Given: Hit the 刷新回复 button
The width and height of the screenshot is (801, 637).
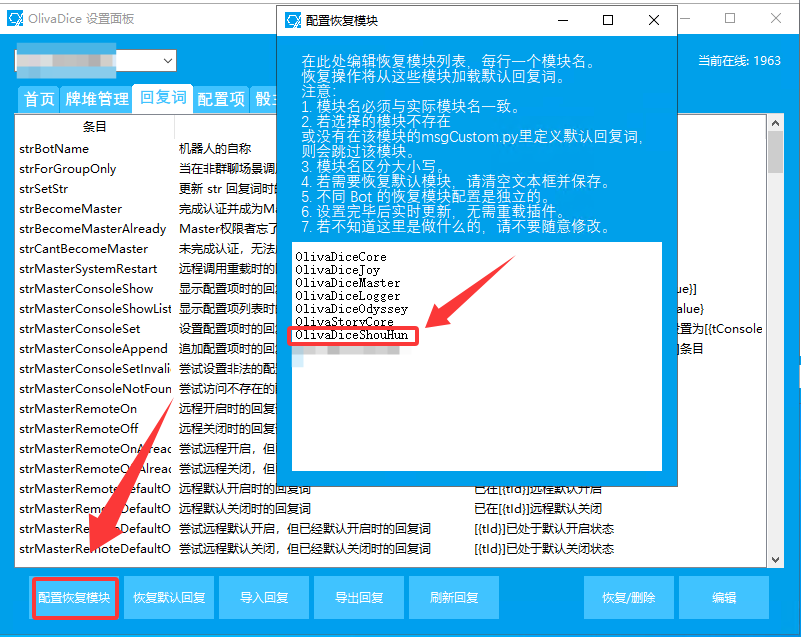Looking at the screenshot, I should [x=454, y=598].
